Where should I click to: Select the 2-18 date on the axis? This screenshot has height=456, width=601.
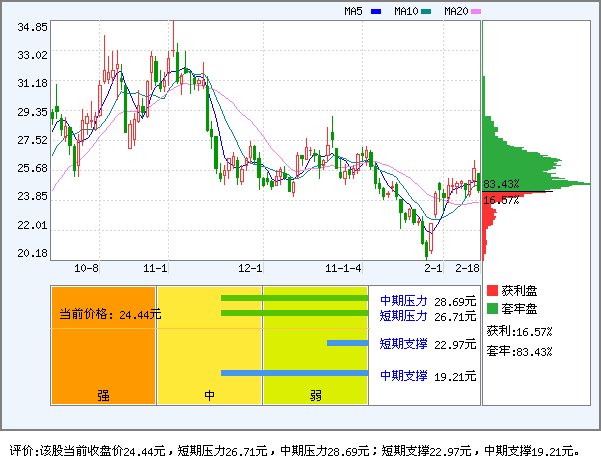(x=467, y=269)
